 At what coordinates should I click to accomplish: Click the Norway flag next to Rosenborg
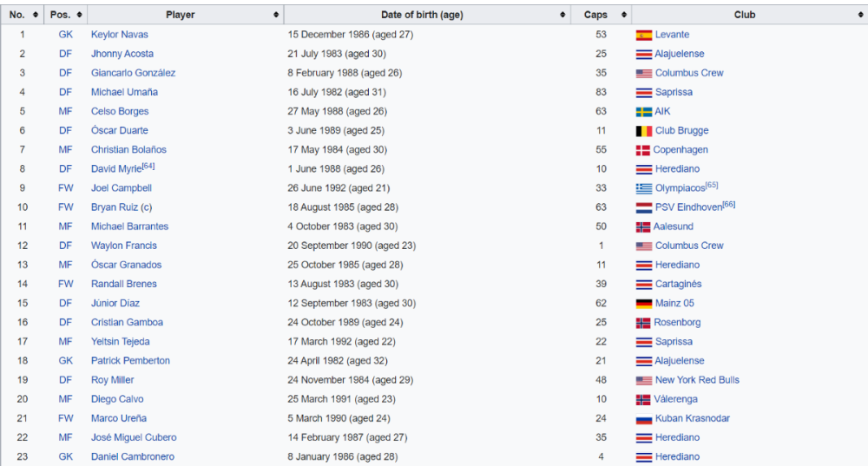[x=642, y=323]
